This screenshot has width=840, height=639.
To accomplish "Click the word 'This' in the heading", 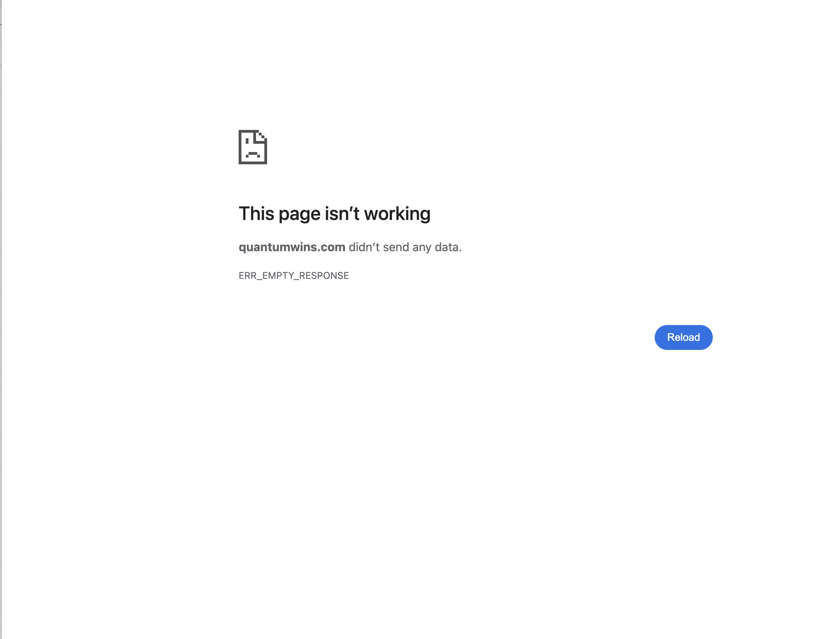I will [256, 214].
